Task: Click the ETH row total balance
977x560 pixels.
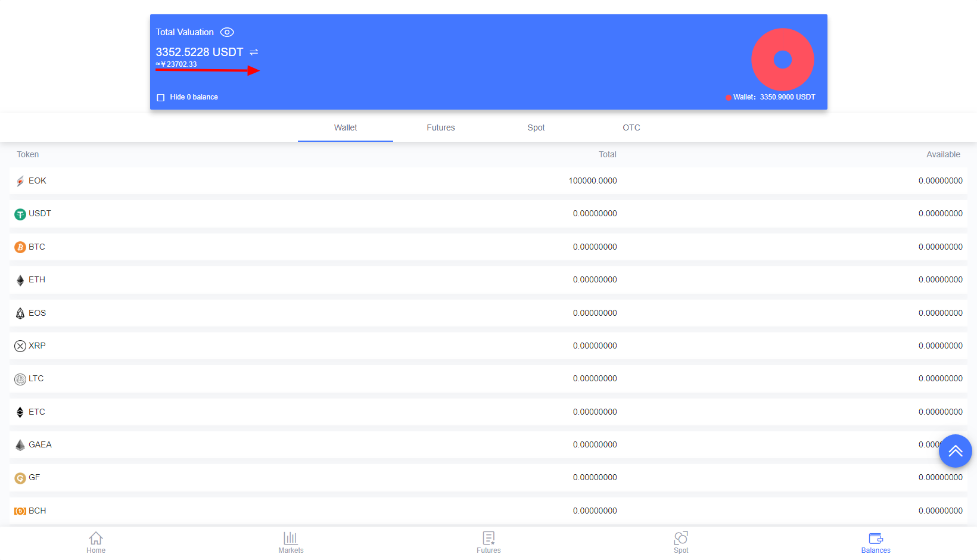Action: pyautogui.click(x=595, y=279)
